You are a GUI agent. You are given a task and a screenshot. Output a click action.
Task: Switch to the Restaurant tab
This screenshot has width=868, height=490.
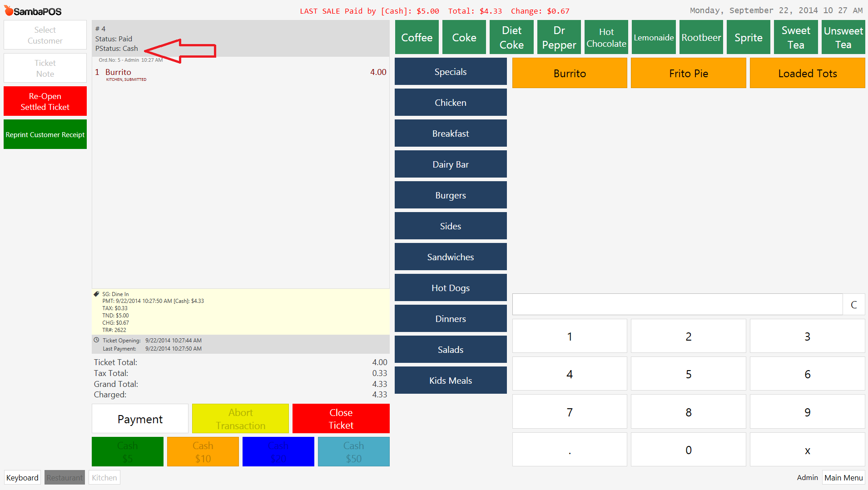pos(64,478)
